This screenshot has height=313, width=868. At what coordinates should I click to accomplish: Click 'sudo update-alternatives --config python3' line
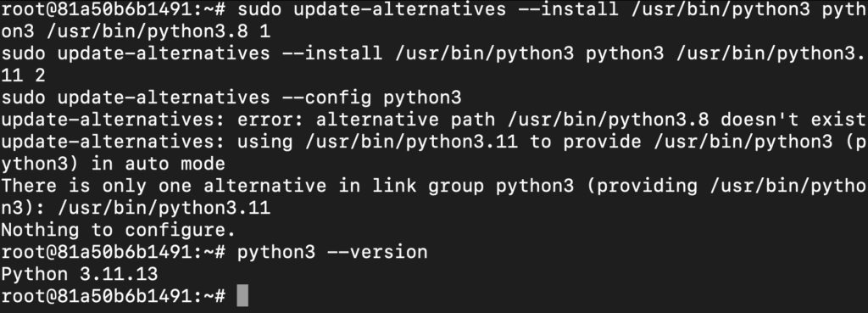(231, 98)
